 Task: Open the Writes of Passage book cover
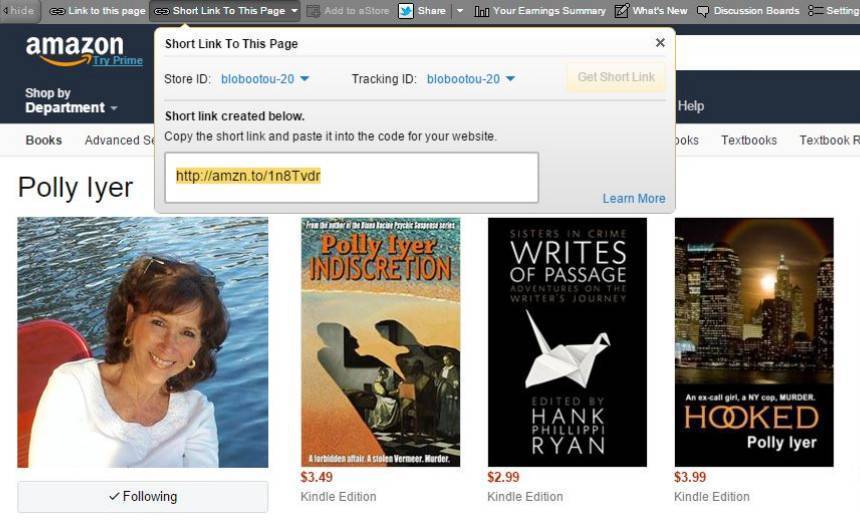click(567, 342)
